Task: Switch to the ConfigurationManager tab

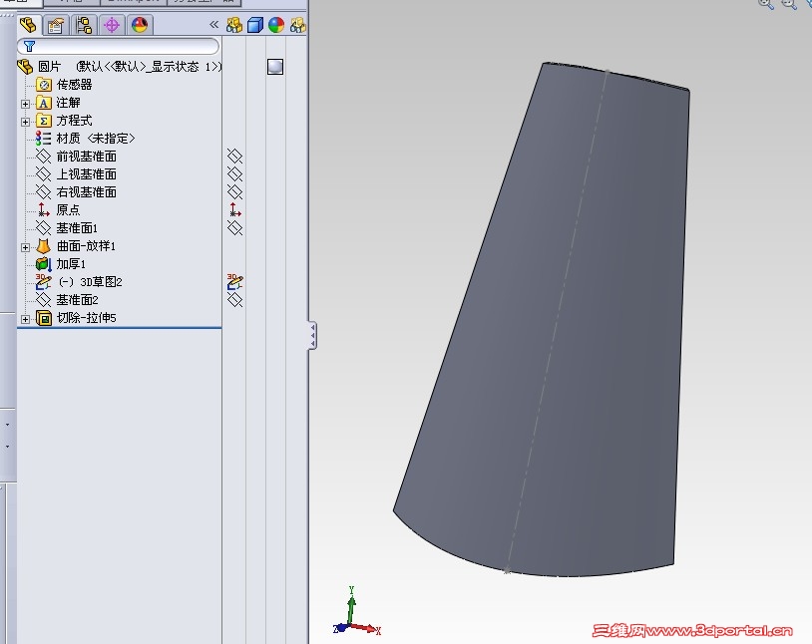Action: [x=84, y=25]
